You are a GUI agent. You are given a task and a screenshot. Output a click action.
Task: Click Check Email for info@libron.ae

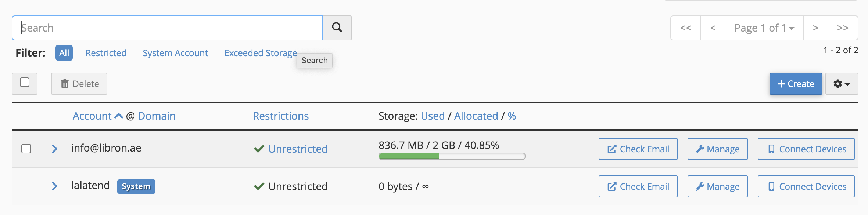tap(638, 149)
